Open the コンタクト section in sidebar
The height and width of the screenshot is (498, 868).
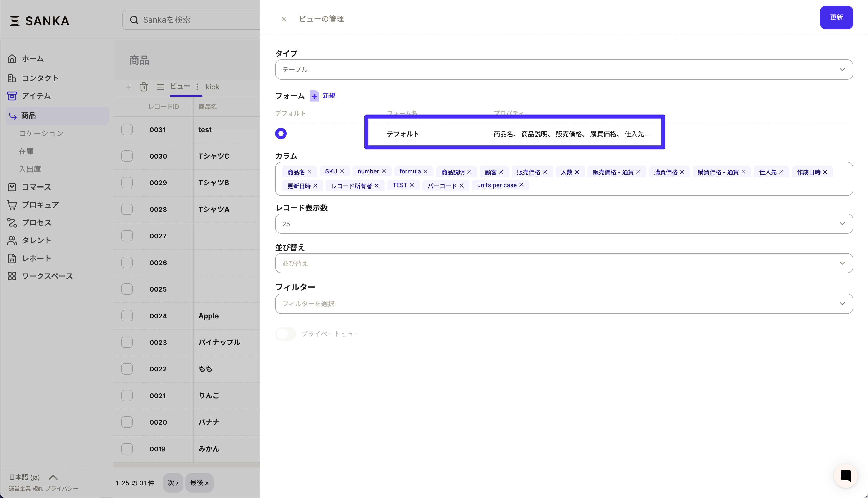[x=12, y=78]
